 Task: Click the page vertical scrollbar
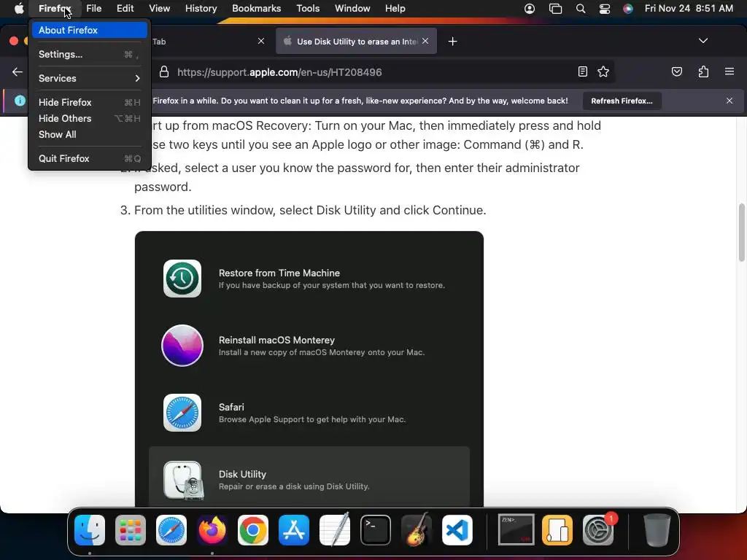pos(741,233)
